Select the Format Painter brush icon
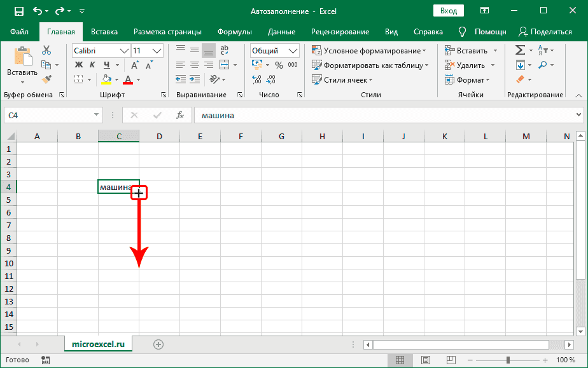588x368 pixels. pyautogui.click(x=46, y=79)
